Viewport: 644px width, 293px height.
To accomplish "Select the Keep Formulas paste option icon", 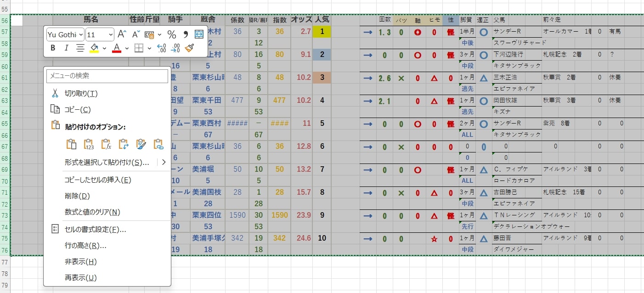I will (x=106, y=144).
